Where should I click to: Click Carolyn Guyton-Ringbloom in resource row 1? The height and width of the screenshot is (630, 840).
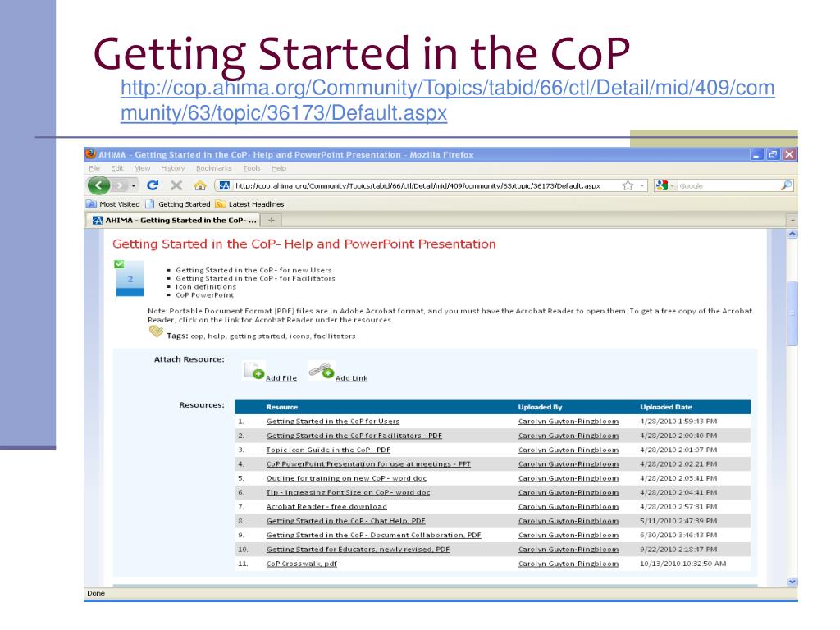[568, 422]
